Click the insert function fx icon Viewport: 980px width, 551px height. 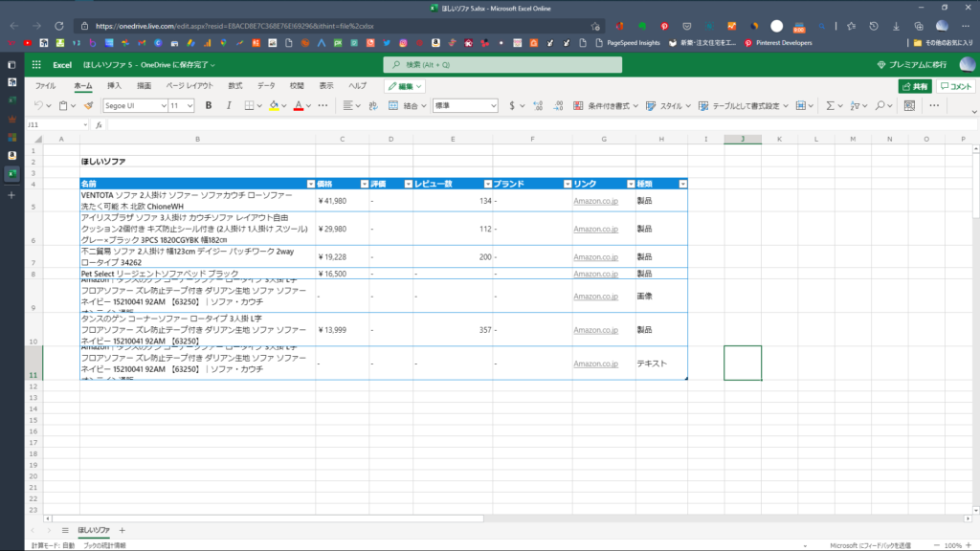click(x=99, y=125)
